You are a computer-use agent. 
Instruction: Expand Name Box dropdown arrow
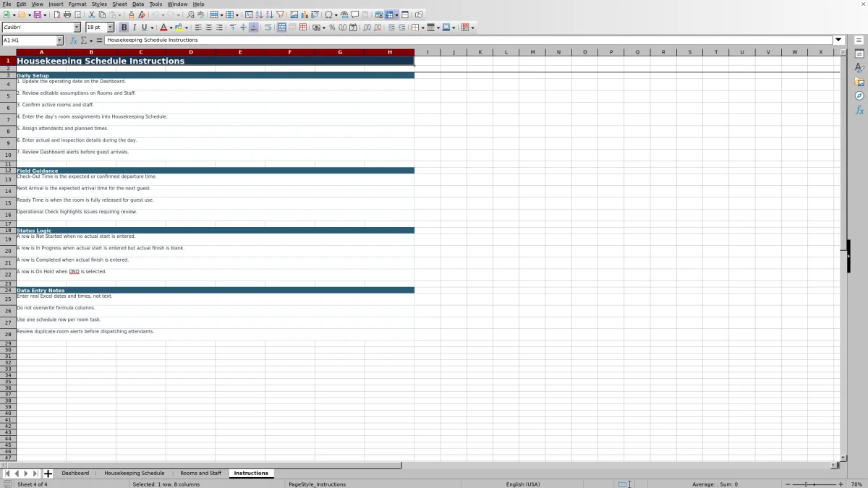(x=59, y=40)
